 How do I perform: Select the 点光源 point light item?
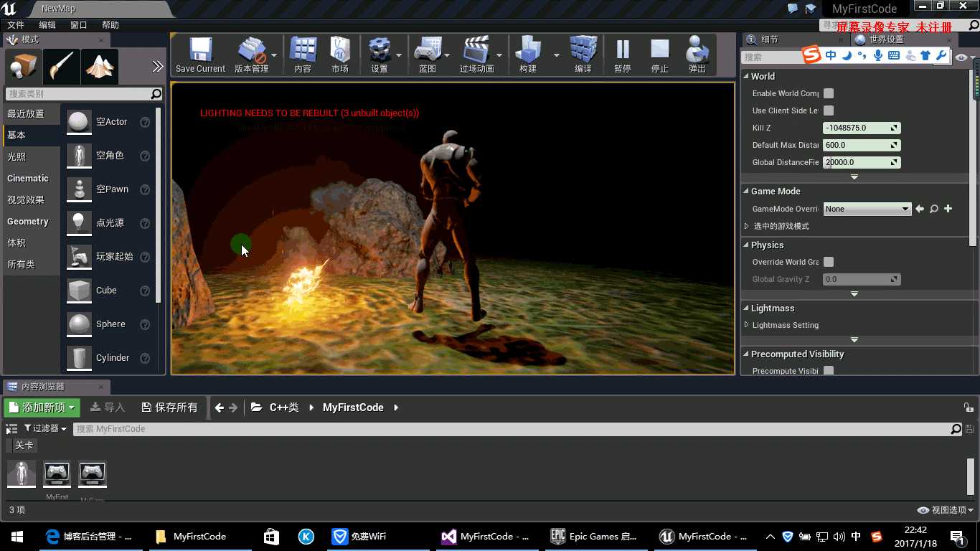pos(109,223)
